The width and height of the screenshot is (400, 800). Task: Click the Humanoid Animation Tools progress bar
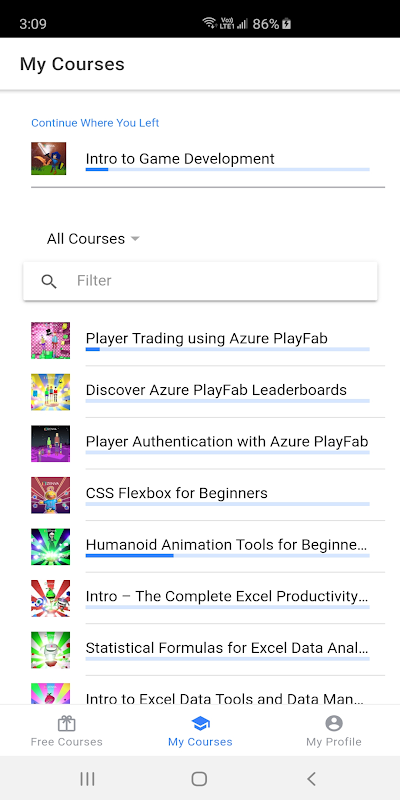tap(228, 555)
